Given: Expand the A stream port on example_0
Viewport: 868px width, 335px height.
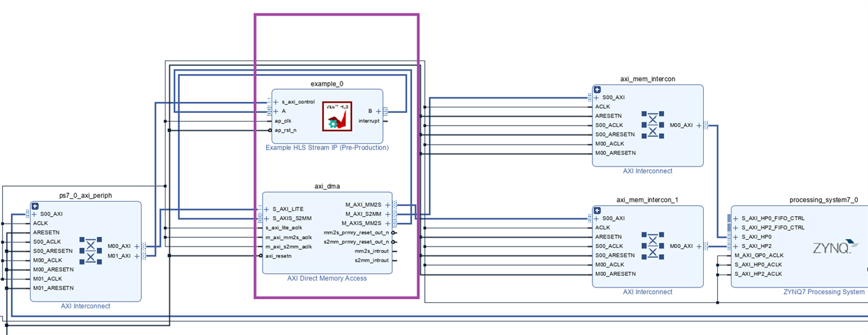Looking at the screenshot, I should click(276, 111).
